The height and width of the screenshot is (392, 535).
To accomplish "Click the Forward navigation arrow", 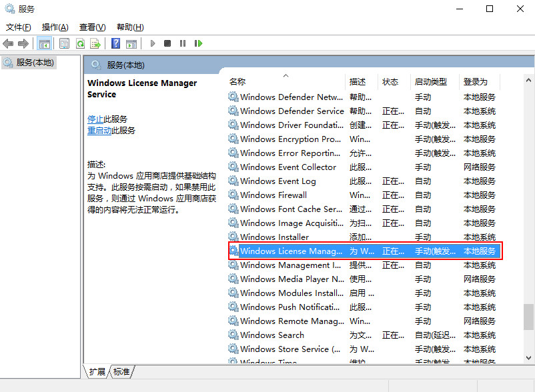I will coord(25,43).
